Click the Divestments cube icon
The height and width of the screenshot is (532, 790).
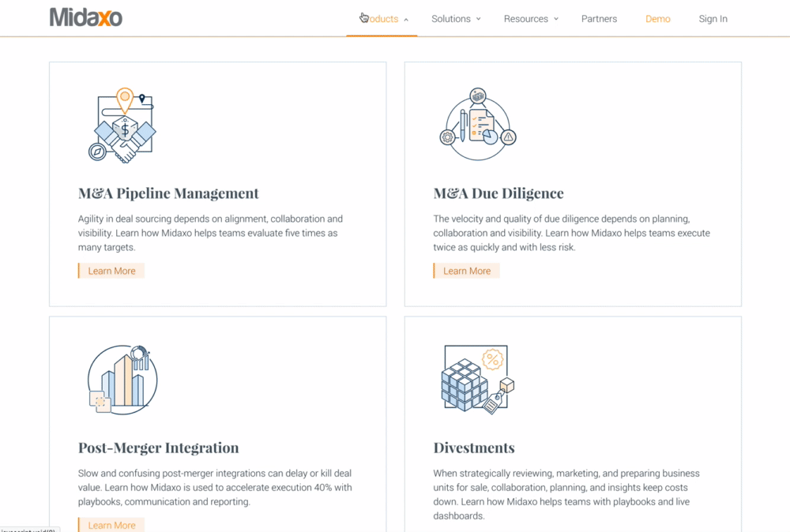(477, 380)
